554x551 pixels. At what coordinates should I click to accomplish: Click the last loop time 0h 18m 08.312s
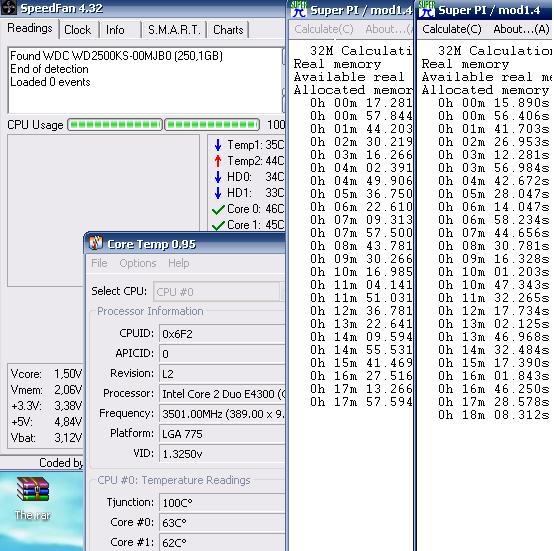click(494, 415)
